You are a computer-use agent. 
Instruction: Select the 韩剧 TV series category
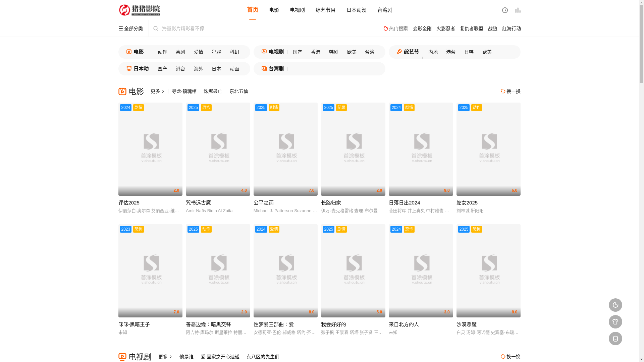click(333, 52)
